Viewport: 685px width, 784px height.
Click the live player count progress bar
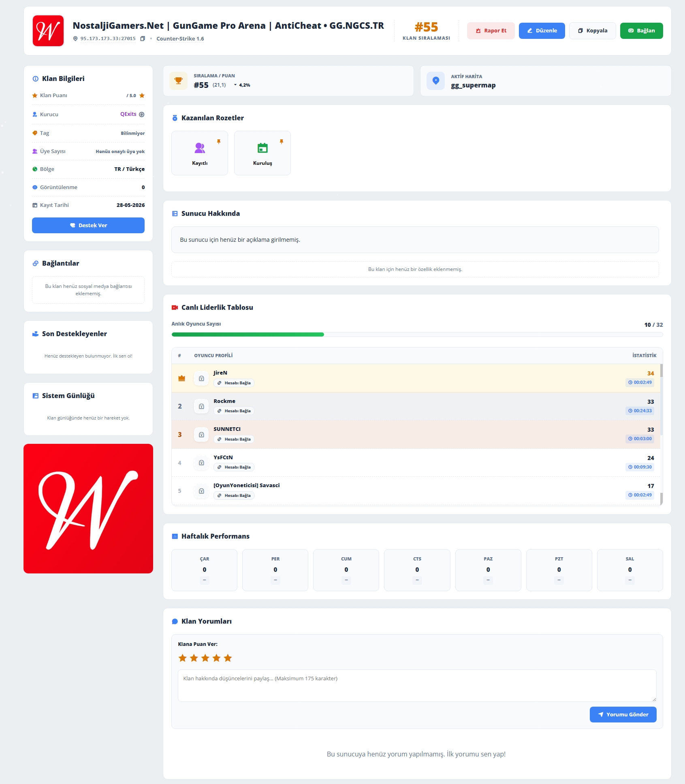(x=417, y=334)
